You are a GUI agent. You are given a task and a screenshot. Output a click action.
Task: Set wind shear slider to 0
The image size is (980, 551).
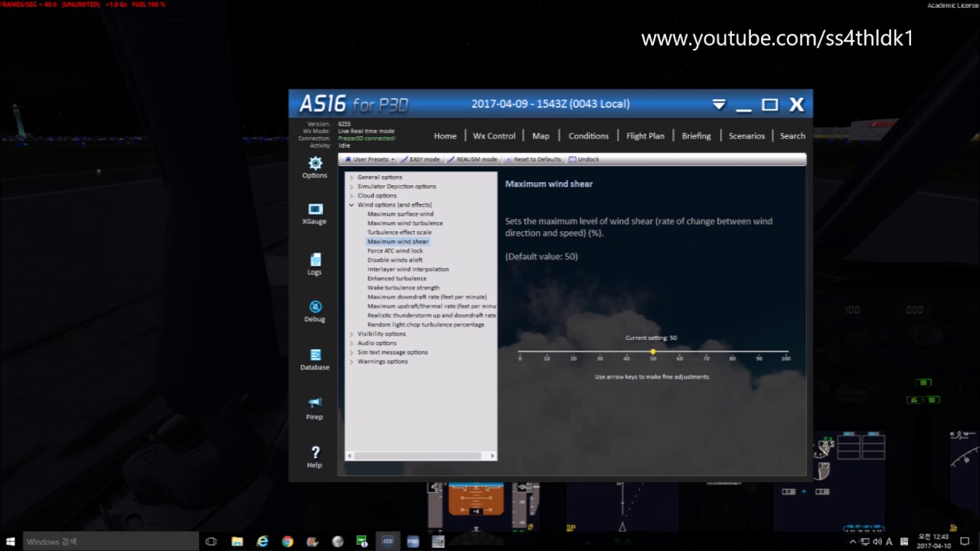point(520,352)
